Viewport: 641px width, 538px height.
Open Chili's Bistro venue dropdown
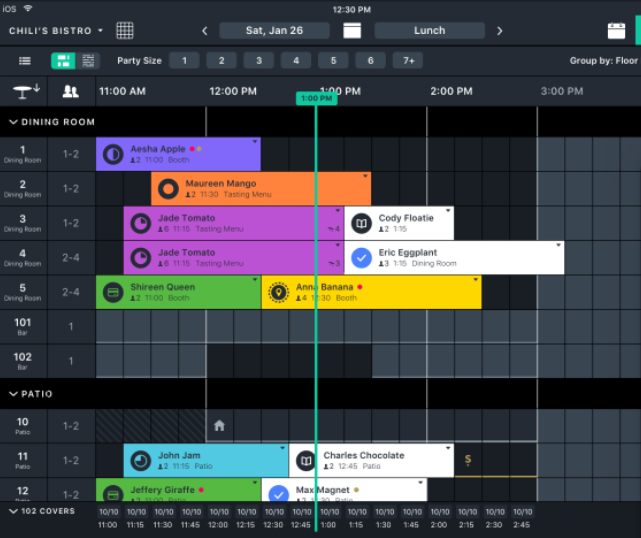click(56, 31)
